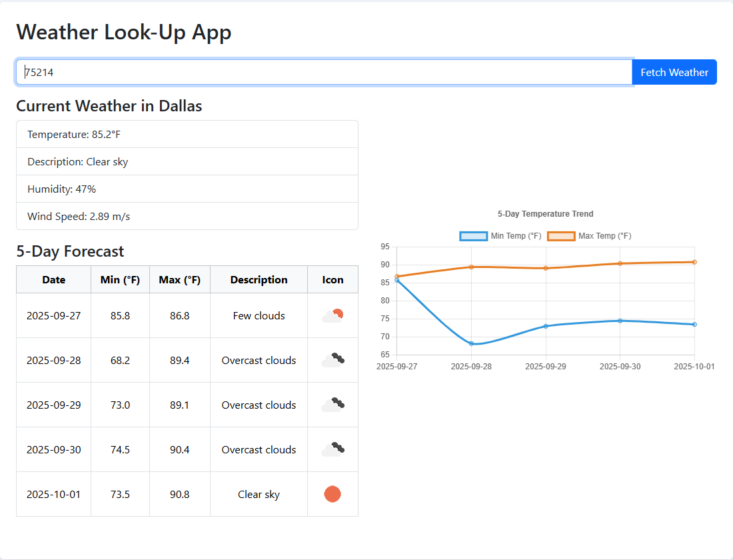This screenshot has height=560, width=733.
Task: Click the clear sky sun icon for 2025-10-01
Action: (333, 494)
